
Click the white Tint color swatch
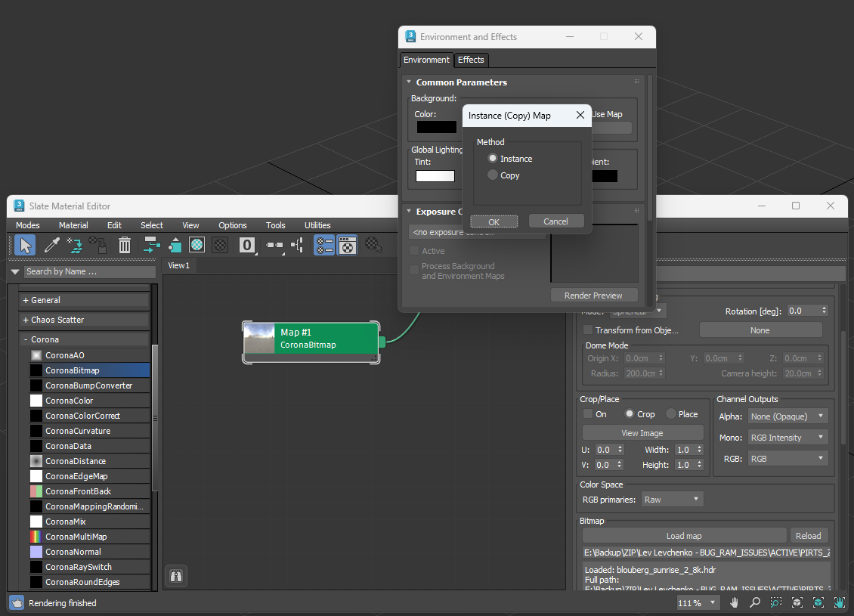[x=435, y=176]
